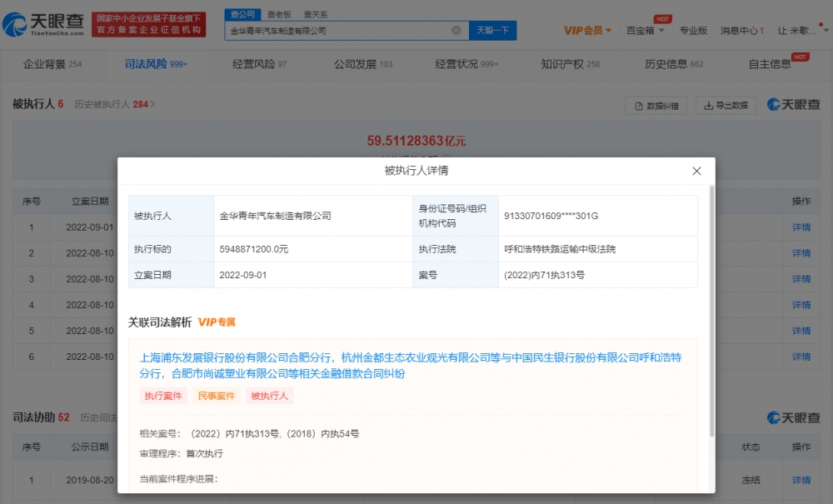Open 历史被执行人 284 link
The width and height of the screenshot is (833, 504).
[x=114, y=104]
